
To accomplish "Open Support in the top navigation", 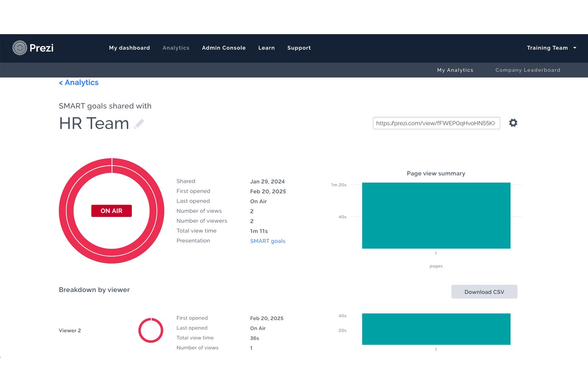I will tap(299, 48).
